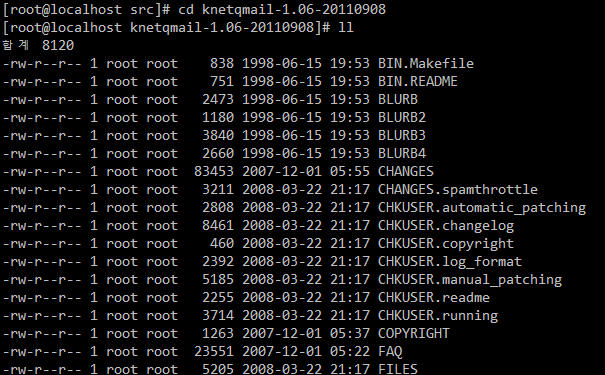Viewport: 605px width, 375px height.
Task: Click the 'cd knetqmail-1.06-20110908' command text
Action: (x=282, y=10)
